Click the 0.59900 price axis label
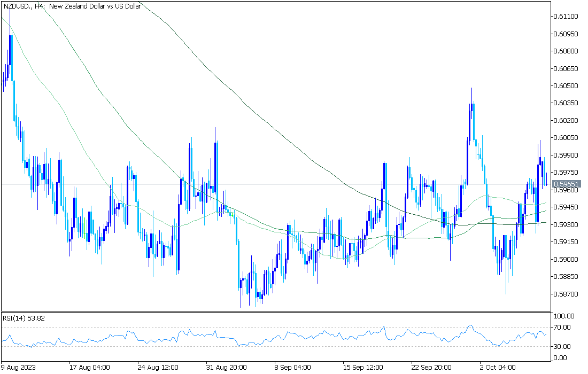 pos(566,155)
